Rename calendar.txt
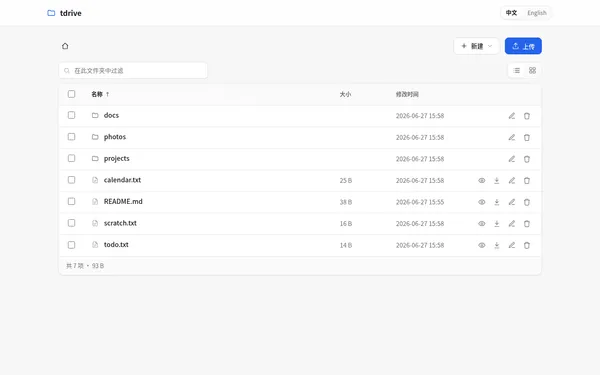This screenshot has height=375, width=600. (x=512, y=181)
